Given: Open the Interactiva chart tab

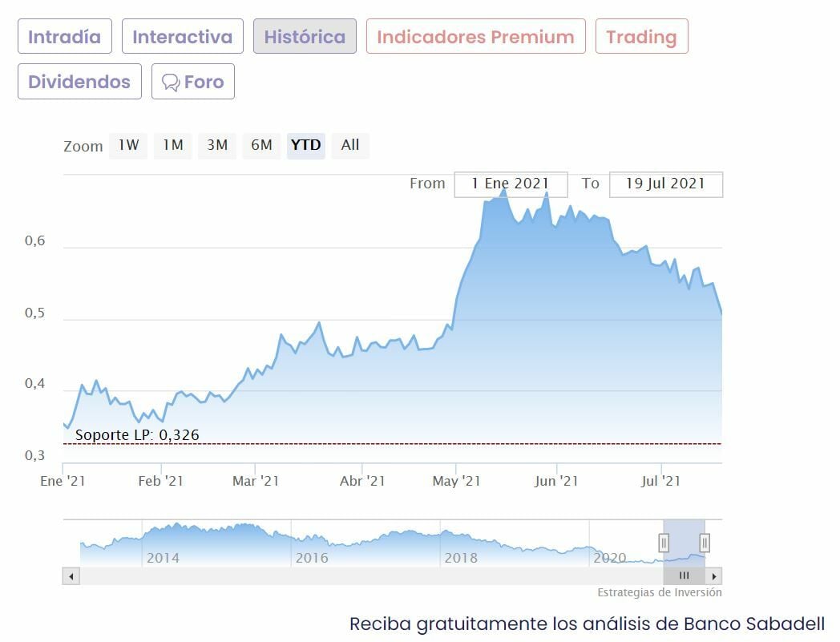Looking at the screenshot, I should coord(182,37).
